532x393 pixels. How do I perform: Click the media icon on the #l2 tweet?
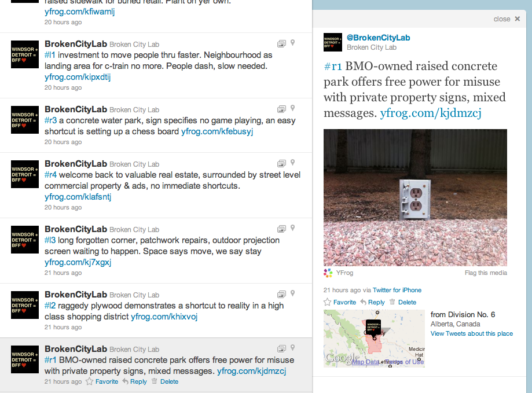pyautogui.click(x=281, y=295)
